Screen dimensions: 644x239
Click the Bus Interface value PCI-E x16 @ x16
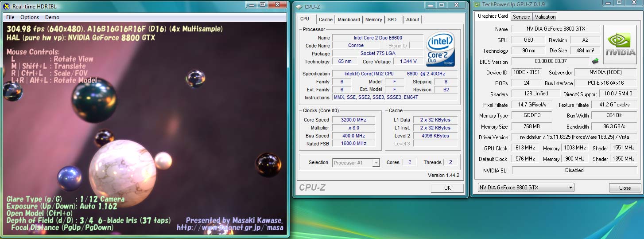(605, 83)
